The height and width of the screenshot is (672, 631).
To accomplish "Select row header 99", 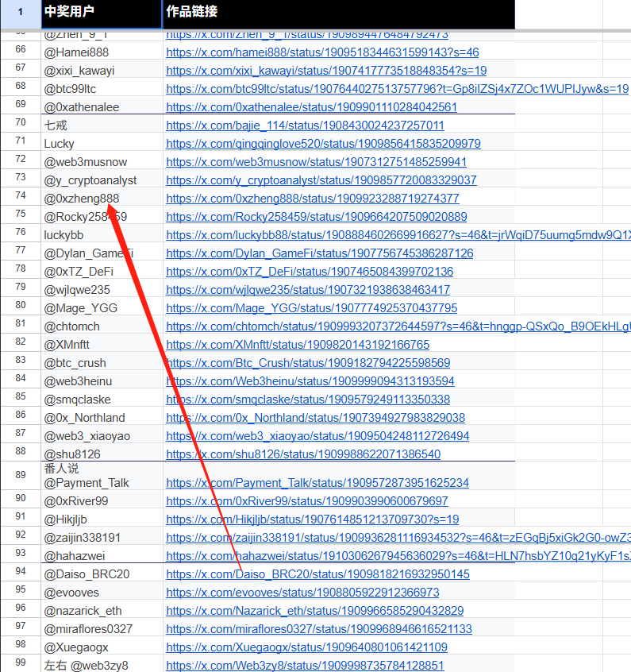I will coord(21,663).
